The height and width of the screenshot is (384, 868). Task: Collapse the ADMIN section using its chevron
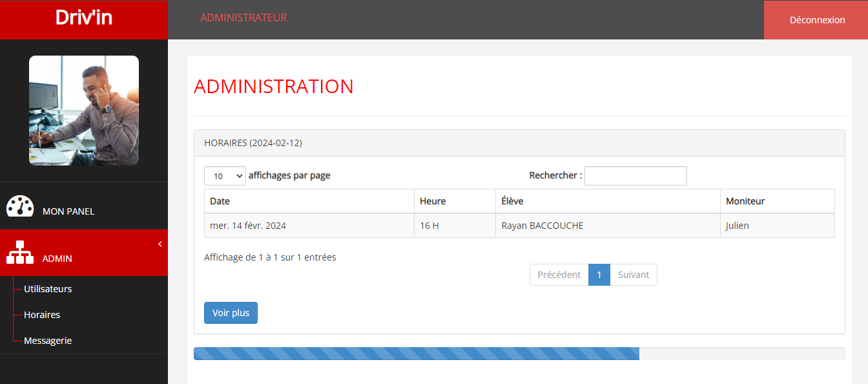point(160,244)
